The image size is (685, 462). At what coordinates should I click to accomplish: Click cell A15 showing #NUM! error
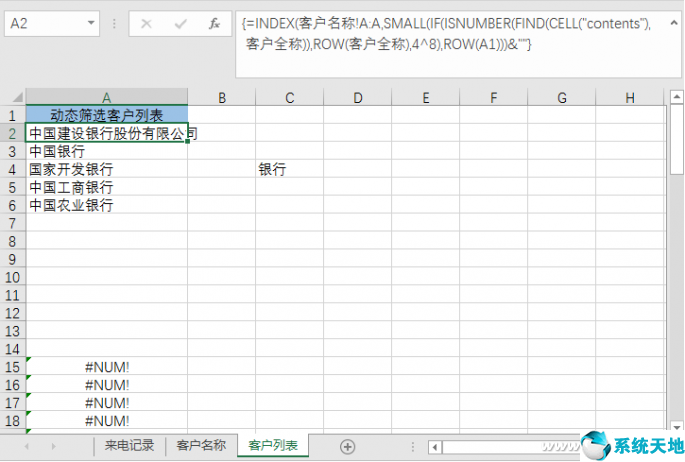pyautogui.click(x=106, y=367)
